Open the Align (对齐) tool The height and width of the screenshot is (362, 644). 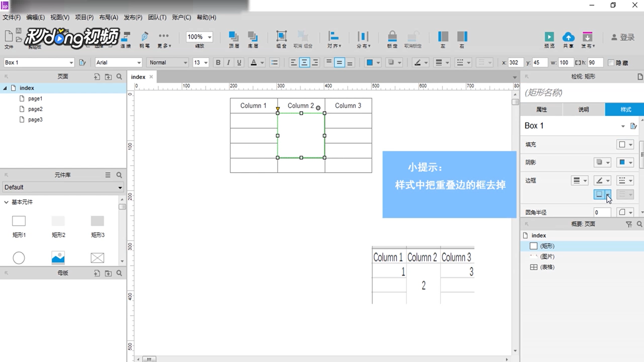click(334, 36)
